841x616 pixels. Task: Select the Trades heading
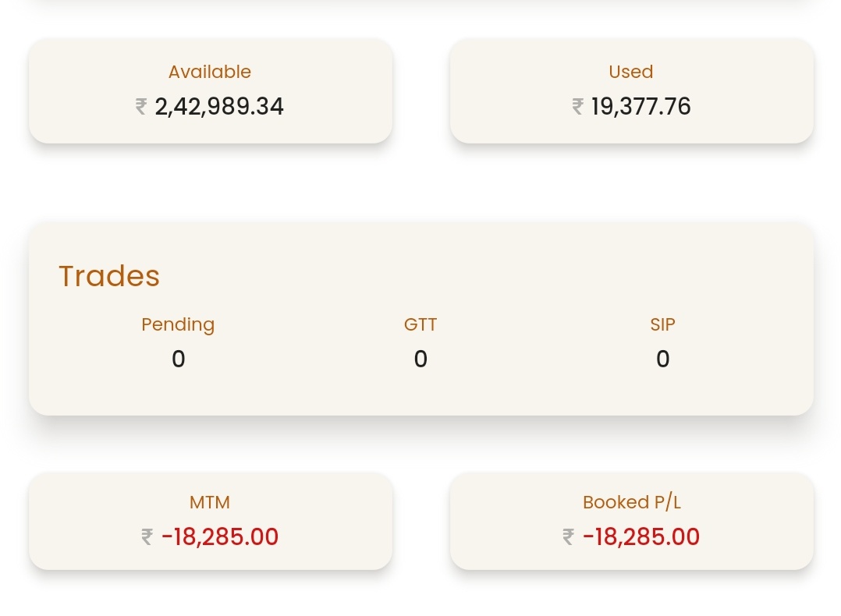point(109,276)
